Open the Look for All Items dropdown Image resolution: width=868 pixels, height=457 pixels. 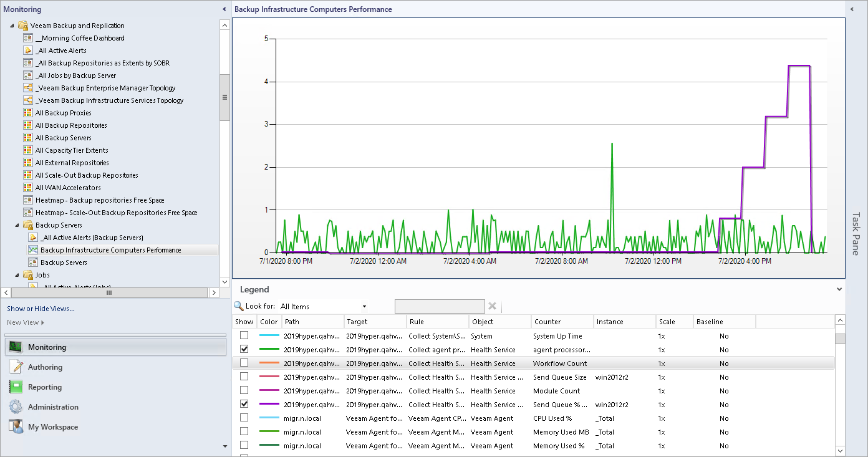[x=364, y=306]
